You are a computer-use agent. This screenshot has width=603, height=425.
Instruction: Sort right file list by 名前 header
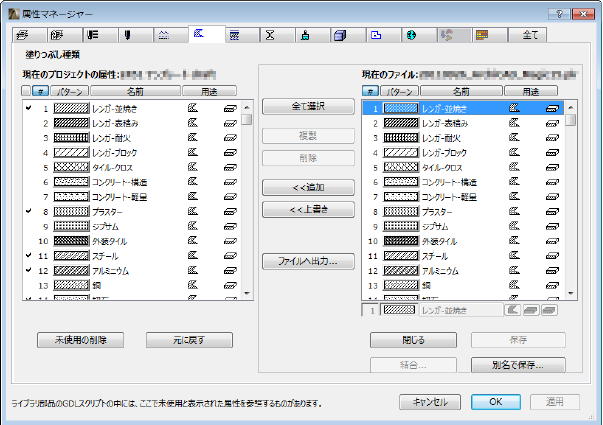coord(461,91)
